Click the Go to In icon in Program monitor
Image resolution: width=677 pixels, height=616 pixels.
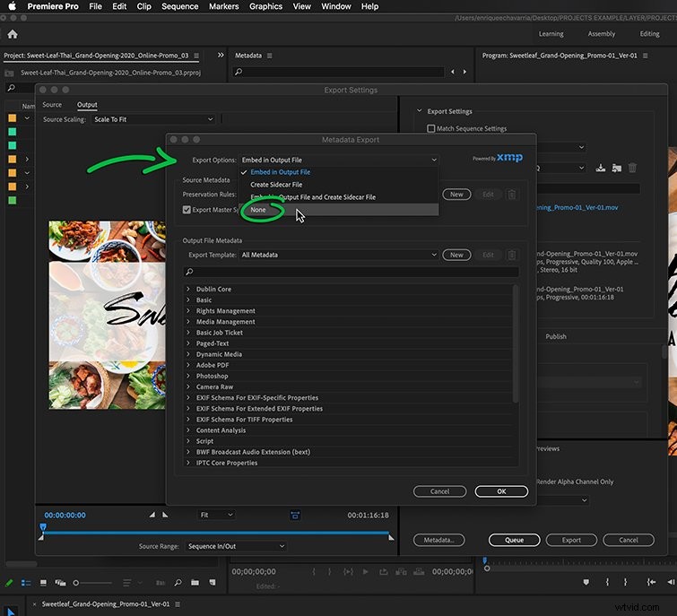651,582
